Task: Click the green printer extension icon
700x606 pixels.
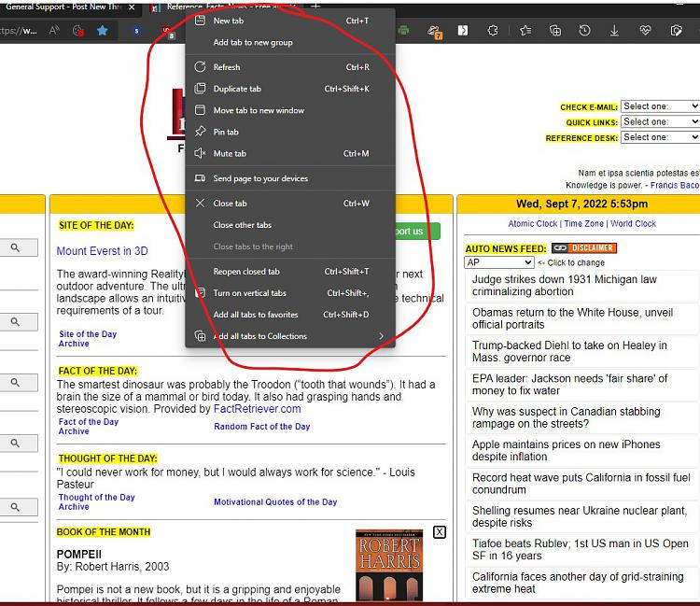Action: (x=403, y=31)
